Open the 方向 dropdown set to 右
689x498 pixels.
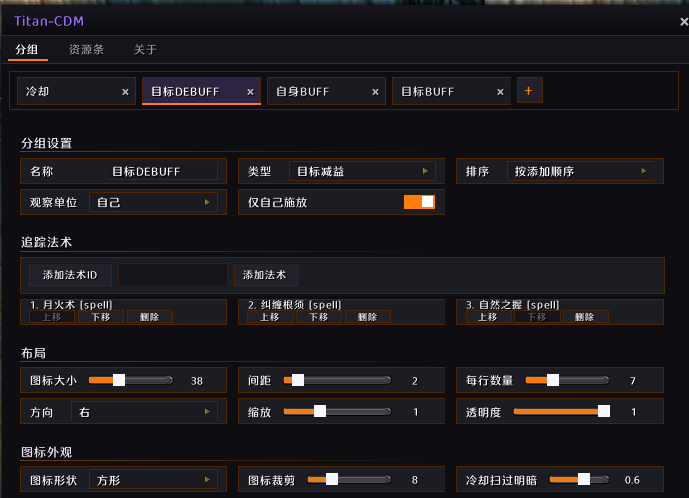tap(144, 412)
